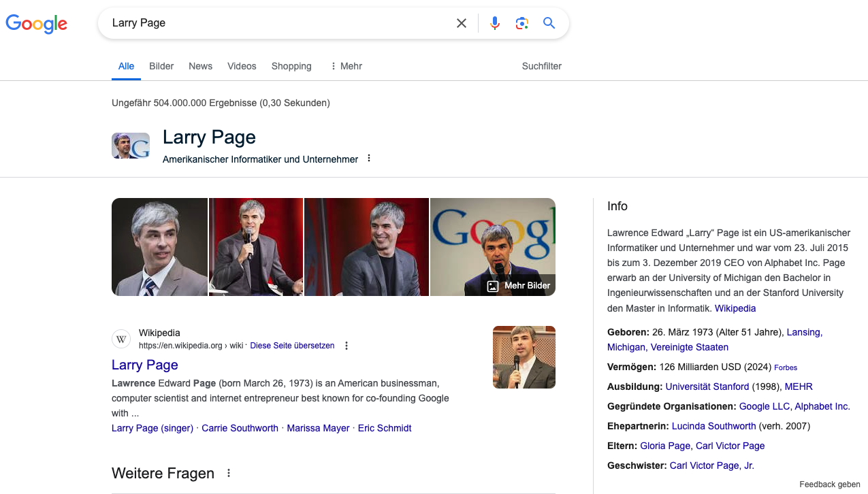Click the Wikipedia favicon in the result
This screenshot has width=868, height=494.
(121, 339)
